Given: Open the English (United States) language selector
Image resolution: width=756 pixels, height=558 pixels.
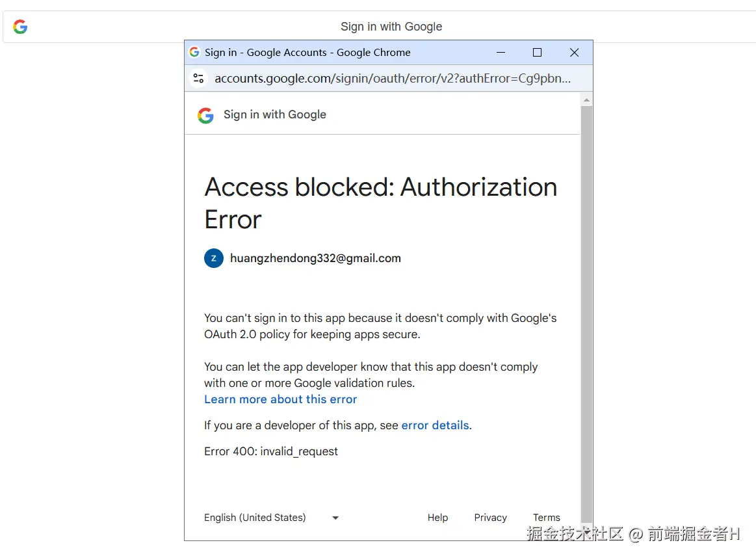Looking at the screenshot, I should (x=255, y=518).
